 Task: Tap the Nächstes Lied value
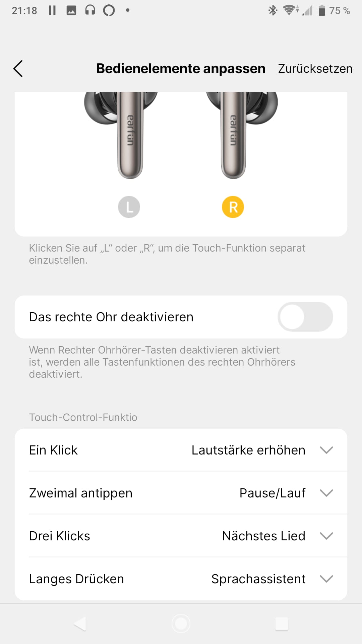264,536
